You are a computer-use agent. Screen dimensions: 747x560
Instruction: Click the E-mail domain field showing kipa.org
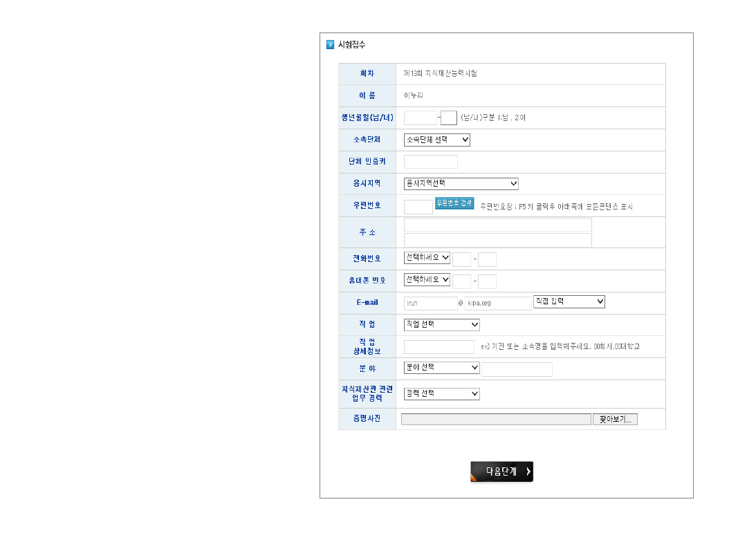498,303
